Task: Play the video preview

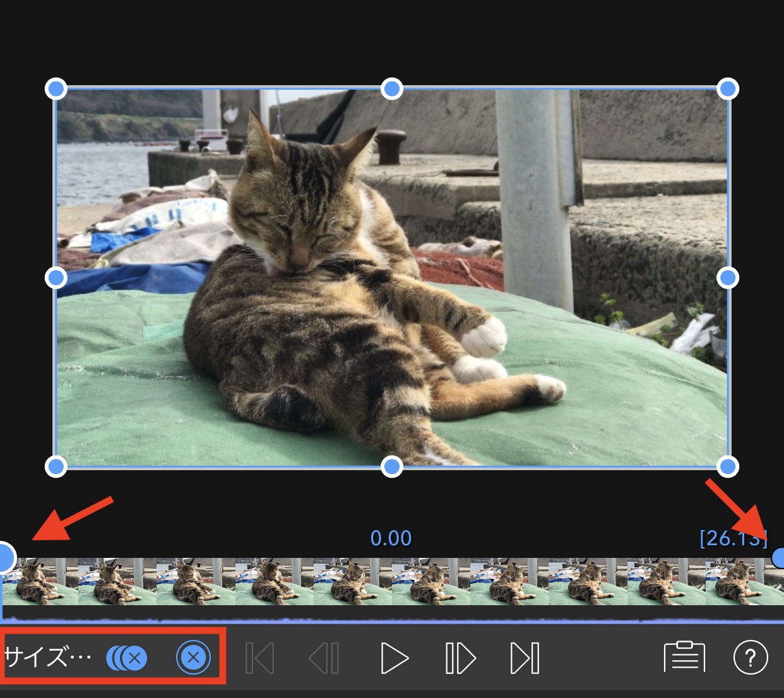Action: pyautogui.click(x=395, y=658)
